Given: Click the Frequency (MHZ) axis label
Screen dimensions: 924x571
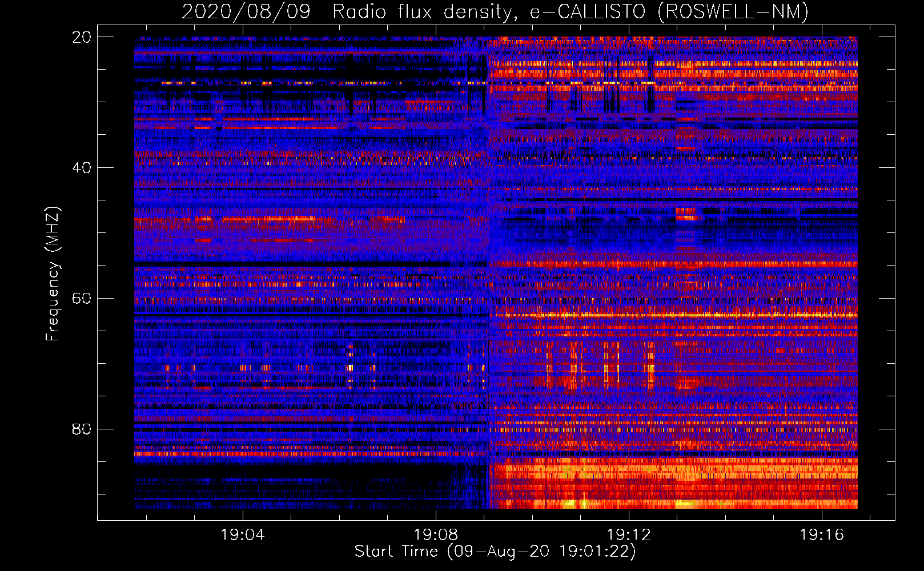Looking at the screenshot, I should point(53,274).
